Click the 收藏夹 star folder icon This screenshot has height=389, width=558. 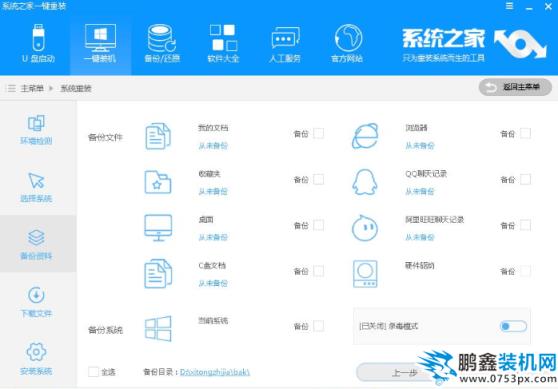[x=158, y=182]
